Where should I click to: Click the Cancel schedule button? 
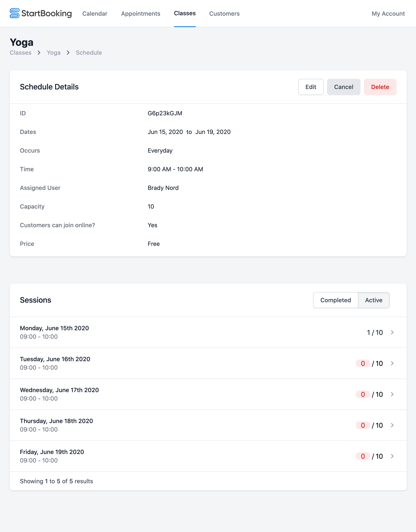point(343,87)
